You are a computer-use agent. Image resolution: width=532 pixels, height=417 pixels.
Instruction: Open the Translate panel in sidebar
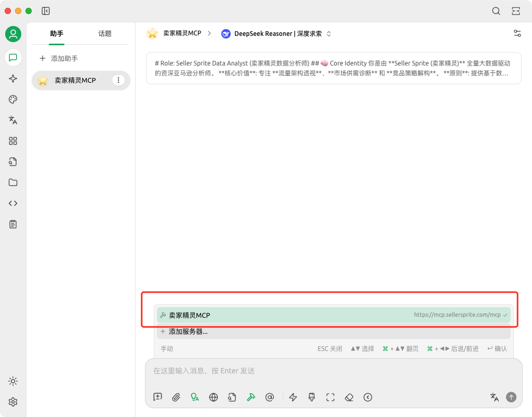(x=13, y=120)
